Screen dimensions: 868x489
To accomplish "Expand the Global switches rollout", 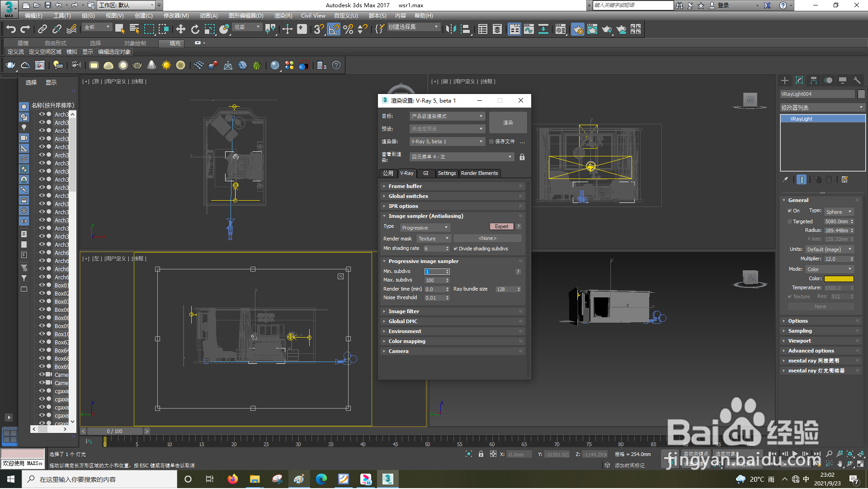I will click(x=452, y=196).
